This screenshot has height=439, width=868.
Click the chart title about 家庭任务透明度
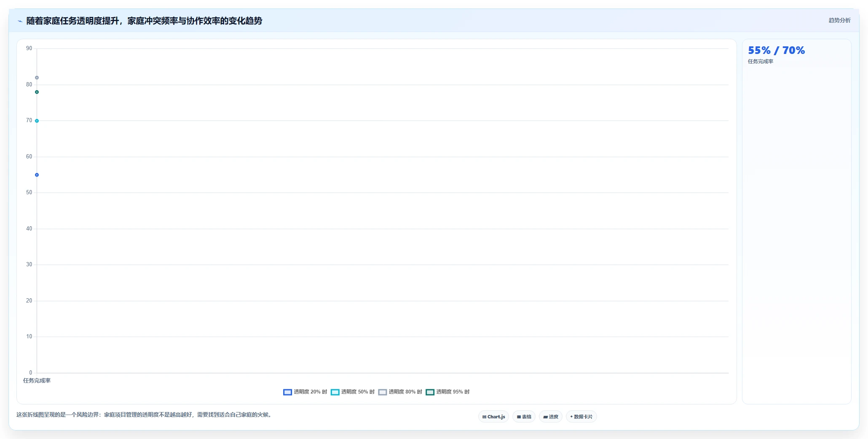click(x=144, y=21)
